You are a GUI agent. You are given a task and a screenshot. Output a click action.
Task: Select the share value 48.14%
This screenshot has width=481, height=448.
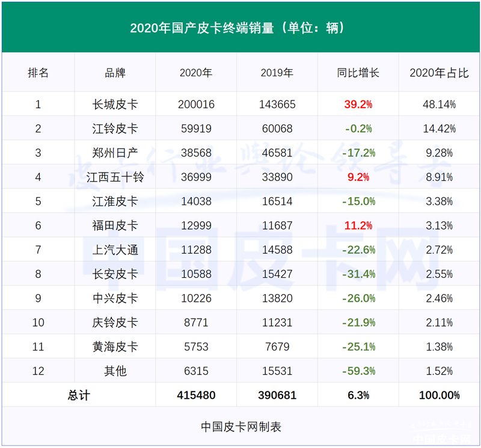click(439, 104)
